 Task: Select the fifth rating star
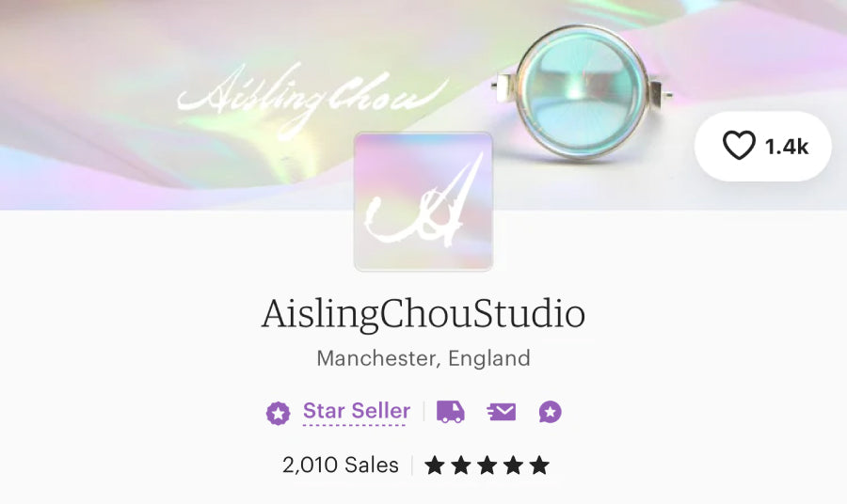(539, 465)
